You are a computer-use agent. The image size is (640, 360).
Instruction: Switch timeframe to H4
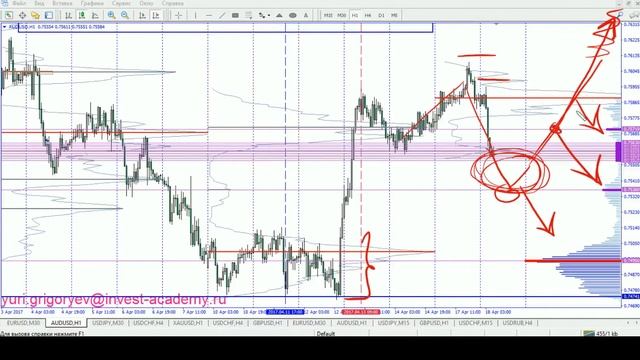(x=368, y=16)
